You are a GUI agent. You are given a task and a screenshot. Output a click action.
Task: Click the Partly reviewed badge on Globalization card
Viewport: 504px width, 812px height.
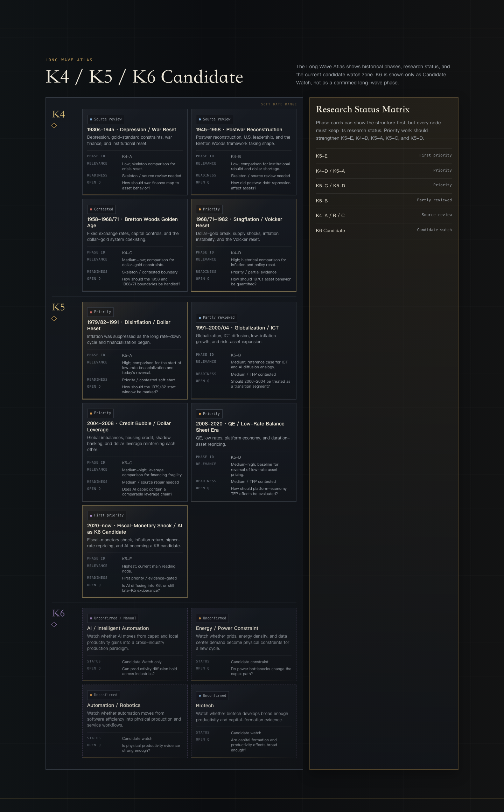click(x=217, y=318)
